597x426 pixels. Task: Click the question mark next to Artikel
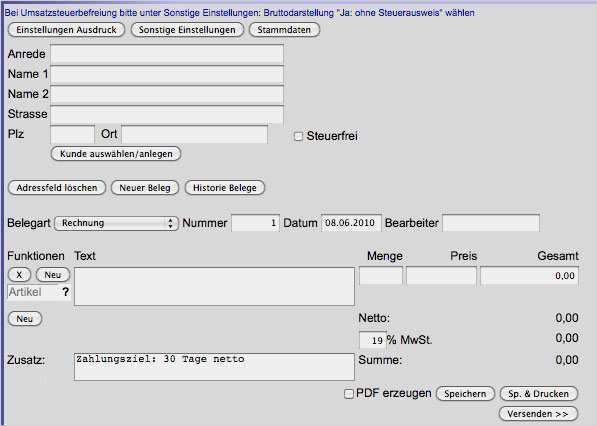(x=65, y=292)
